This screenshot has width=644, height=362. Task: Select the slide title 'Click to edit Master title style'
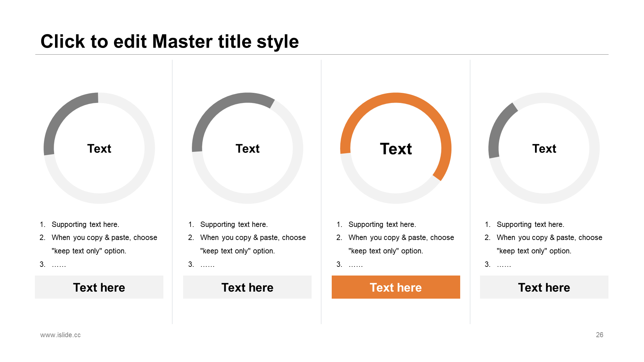pyautogui.click(x=169, y=42)
